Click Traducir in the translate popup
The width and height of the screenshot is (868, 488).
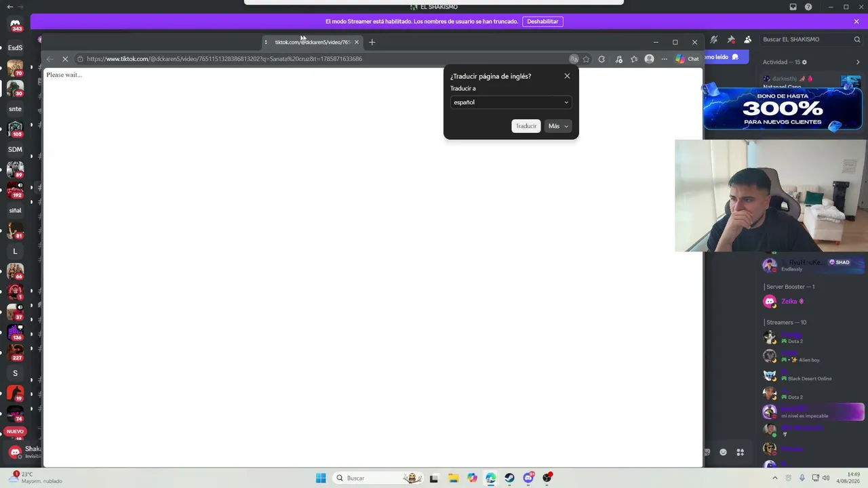(526, 126)
